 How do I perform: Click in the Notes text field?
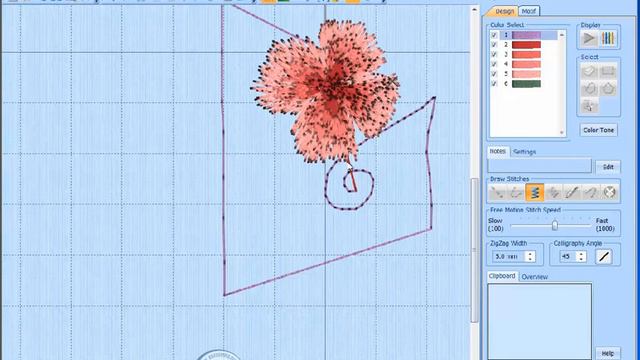[x=539, y=167]
